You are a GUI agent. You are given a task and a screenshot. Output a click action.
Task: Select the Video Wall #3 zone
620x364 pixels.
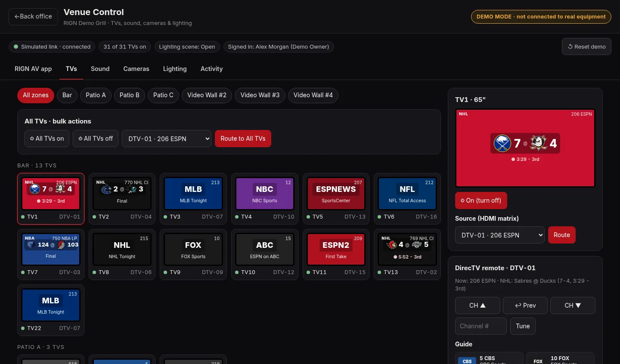(x=260, y=95)
